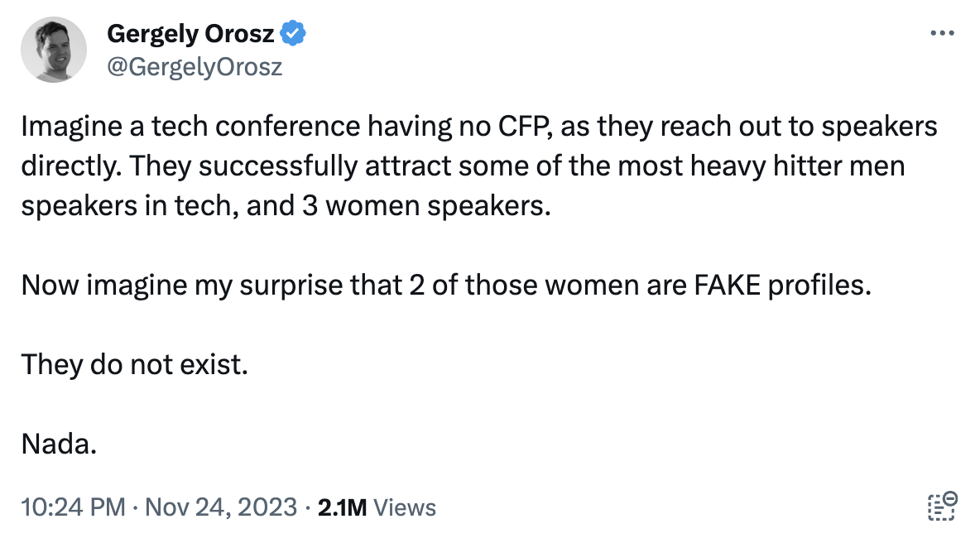
Task: Click the 'Now imagine my surprise' paragraph
Action: click(x=445, y=286)
